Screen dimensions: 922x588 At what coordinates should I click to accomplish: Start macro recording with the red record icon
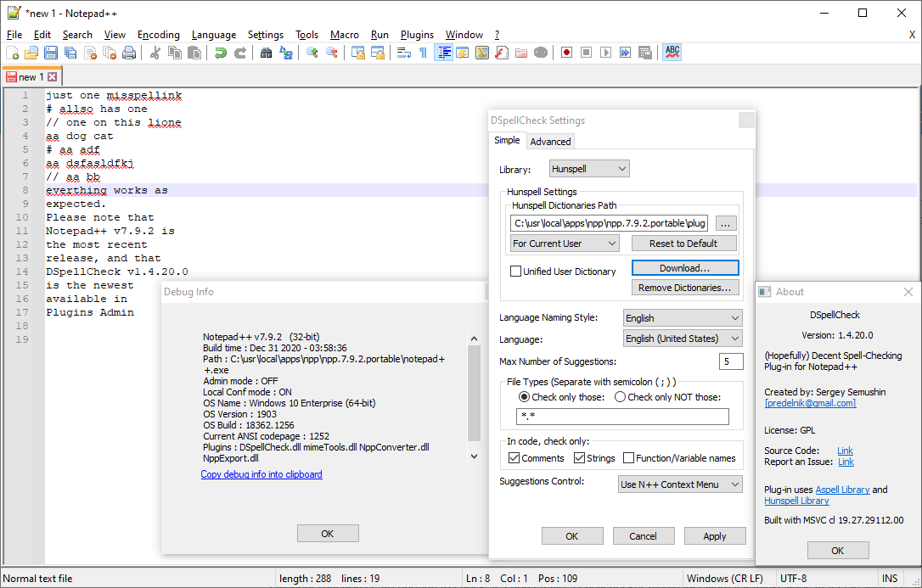565,52
